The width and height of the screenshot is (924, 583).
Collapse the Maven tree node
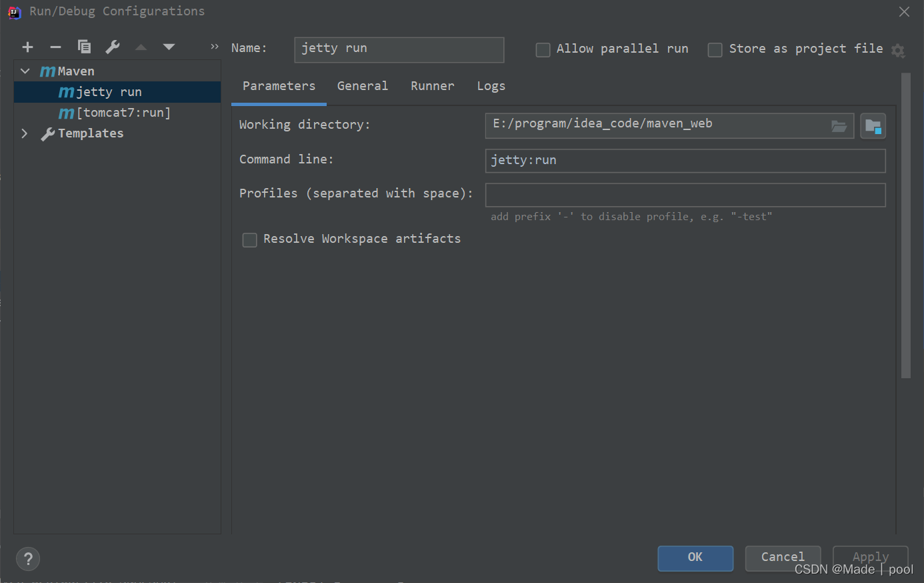coord(25,71)
